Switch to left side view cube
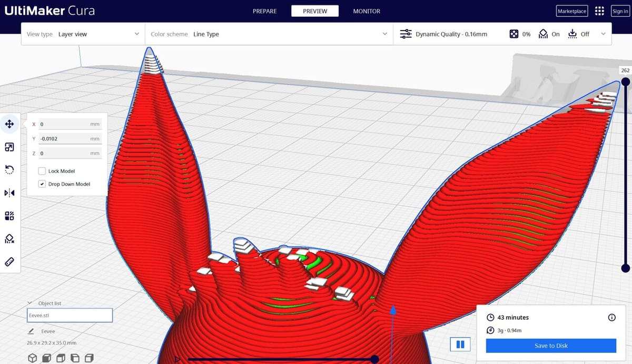 coord(75,358)
